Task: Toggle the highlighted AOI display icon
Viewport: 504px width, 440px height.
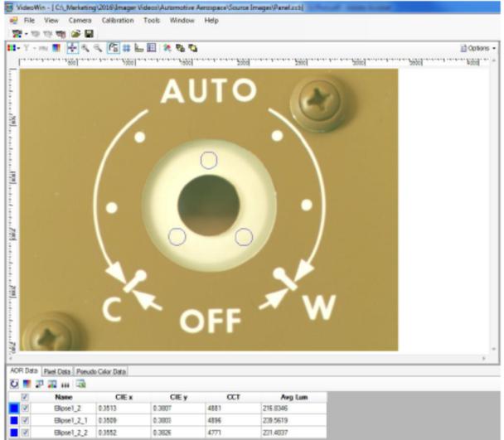Action: point(114,48)
